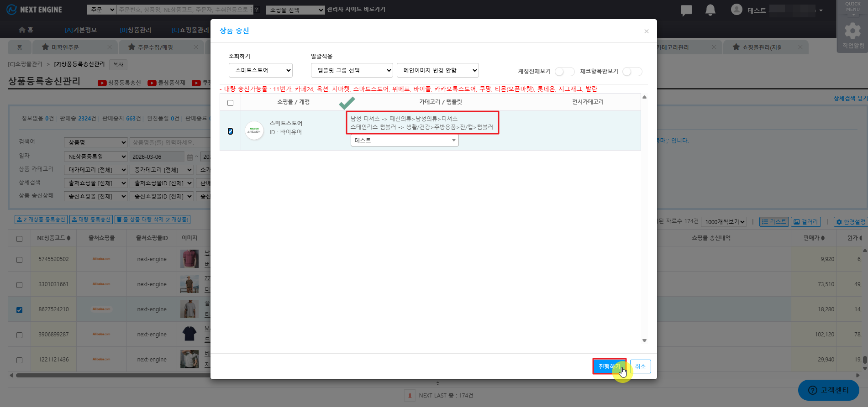868x408 pixels.
Task: Uncheck the 스마트스토어 account checkbox
Action: (x=231, y=131)
